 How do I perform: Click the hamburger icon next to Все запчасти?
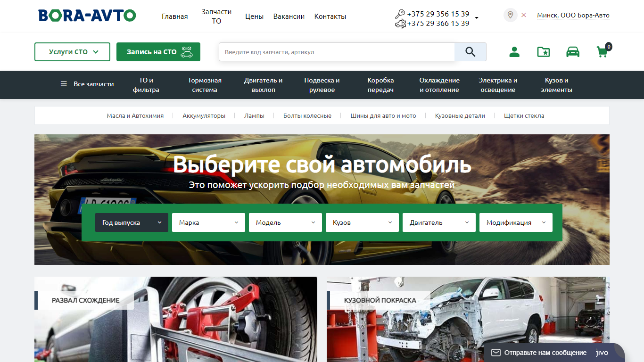click(x=64, y=84)
